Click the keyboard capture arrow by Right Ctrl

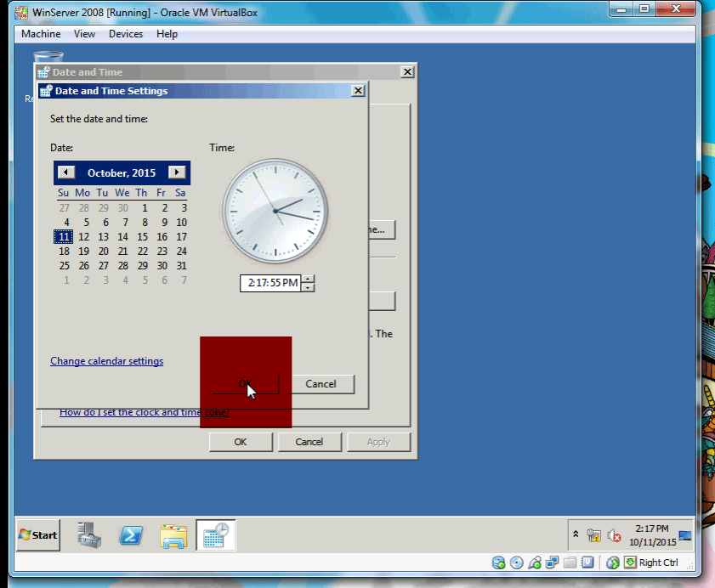[630, 563]
